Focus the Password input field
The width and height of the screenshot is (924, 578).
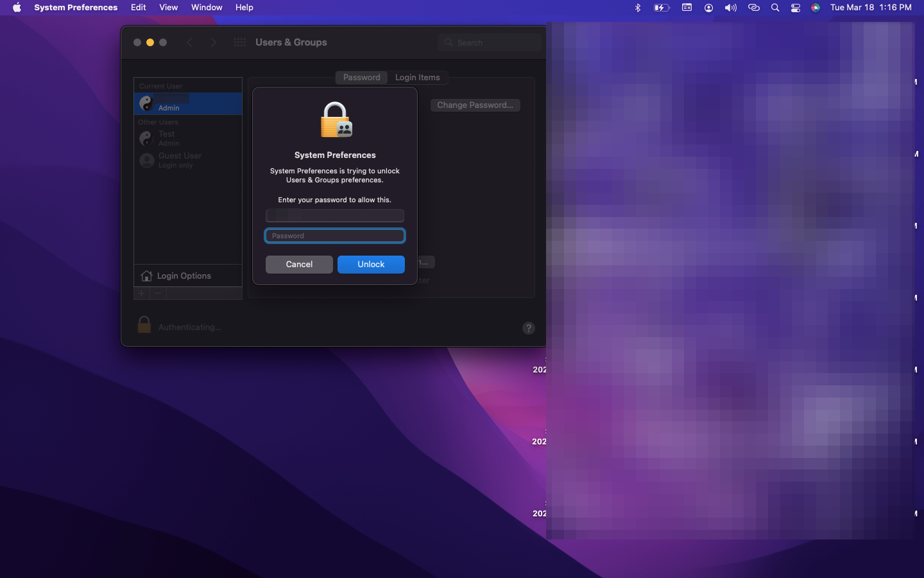[x=335, y=236]
